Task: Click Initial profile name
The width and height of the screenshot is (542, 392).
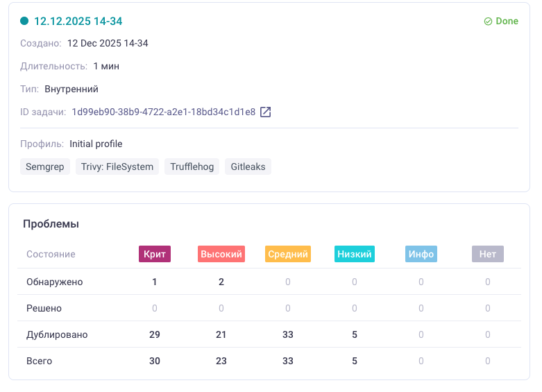Action: pyautogui.click(x=96, y=144)
